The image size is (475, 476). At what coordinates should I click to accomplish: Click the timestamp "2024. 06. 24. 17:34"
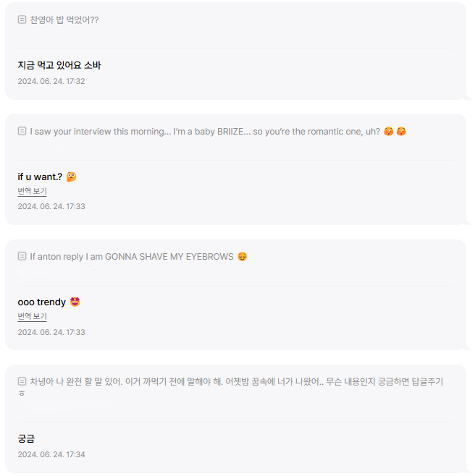point(51,454)
